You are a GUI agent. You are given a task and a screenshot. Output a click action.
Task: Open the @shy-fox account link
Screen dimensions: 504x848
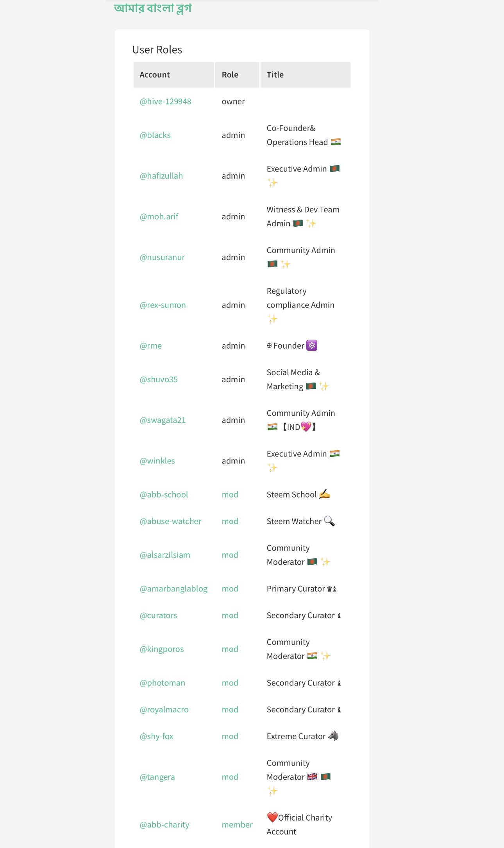[x=156, y=736]
